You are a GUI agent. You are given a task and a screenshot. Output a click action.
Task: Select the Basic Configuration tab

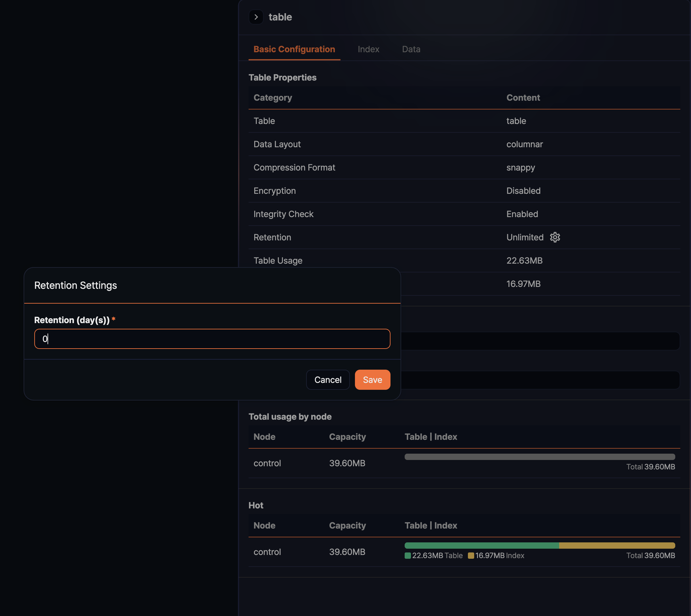[294, 49]
